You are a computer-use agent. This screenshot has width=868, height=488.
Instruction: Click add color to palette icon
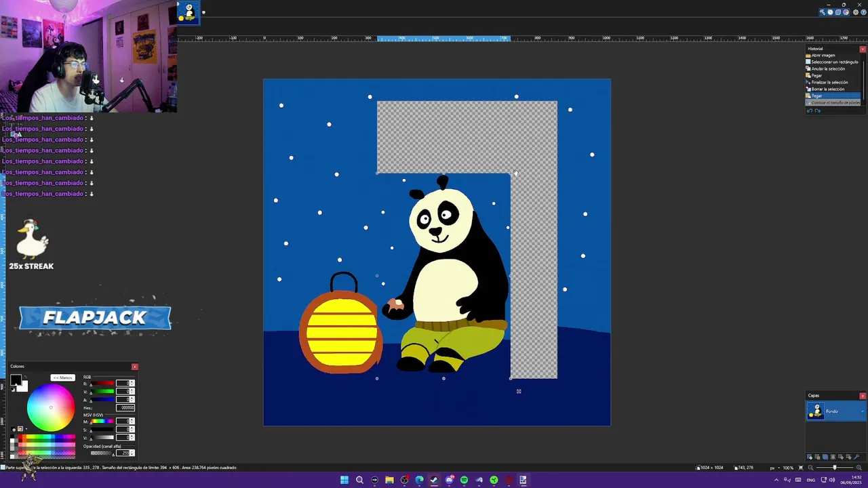(x=13, y=429)
